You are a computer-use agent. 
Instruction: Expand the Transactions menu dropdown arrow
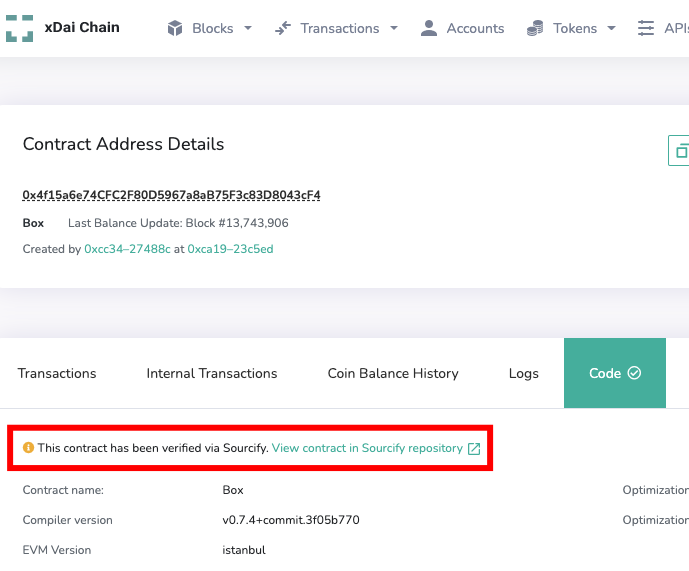394,28
